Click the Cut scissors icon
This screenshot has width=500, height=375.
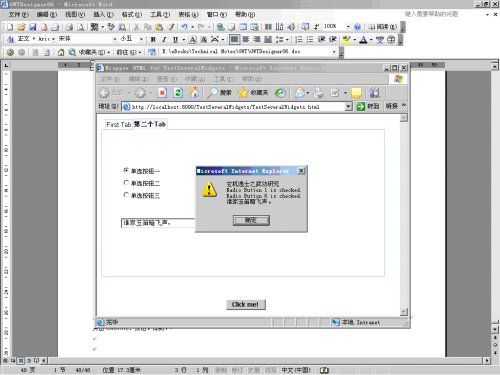[x=136, y=27]
